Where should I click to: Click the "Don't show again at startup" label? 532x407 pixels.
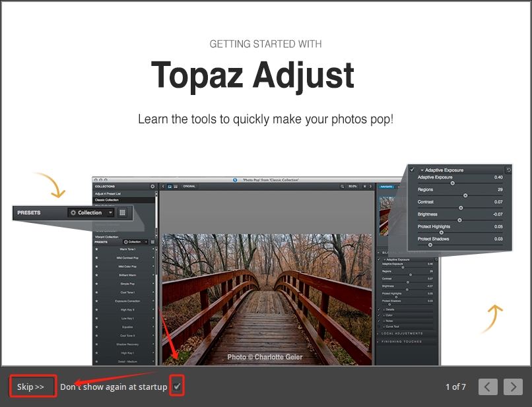(114, 387)
